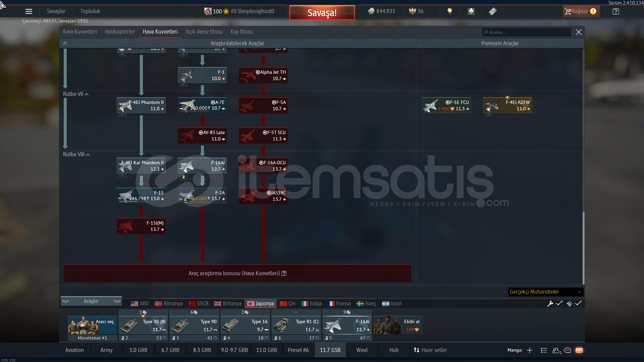Open the contacts friends icon
The image size is (644, 362).
pos(556,350)
